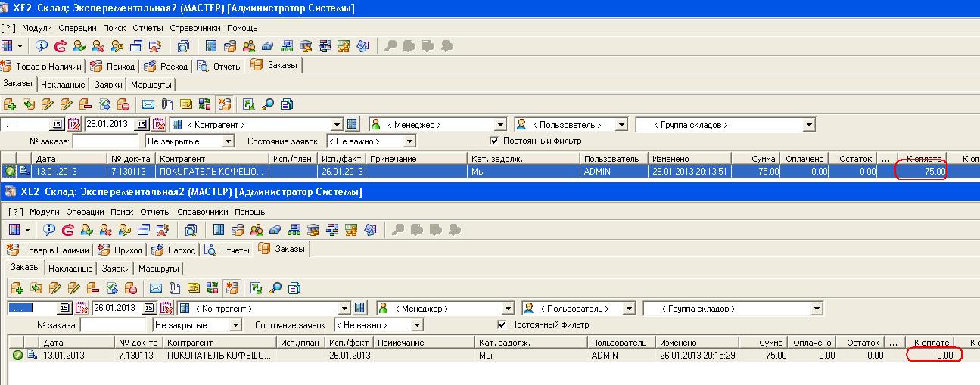Toggle 'Постоянный фильтр' checkbox in the upper window
The width and height of the screenshot is (980, 385).
pyautogui.click(x=494, y=141)
